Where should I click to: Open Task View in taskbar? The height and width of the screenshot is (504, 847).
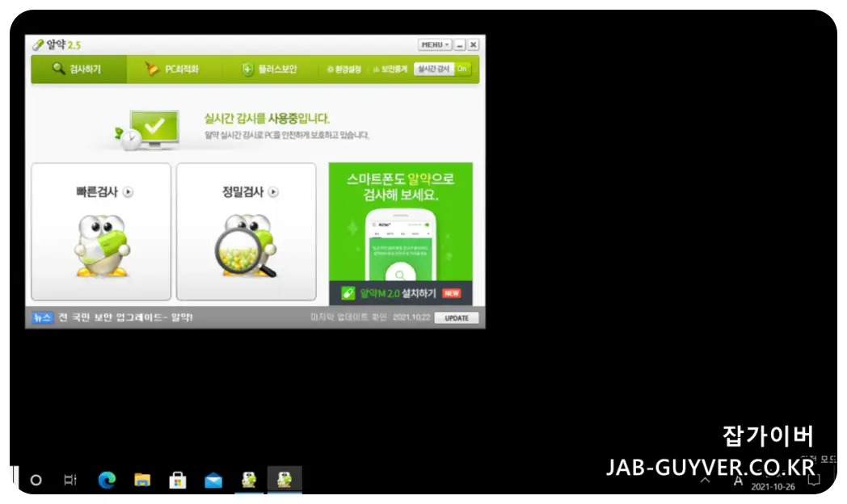tap(70, 480)
